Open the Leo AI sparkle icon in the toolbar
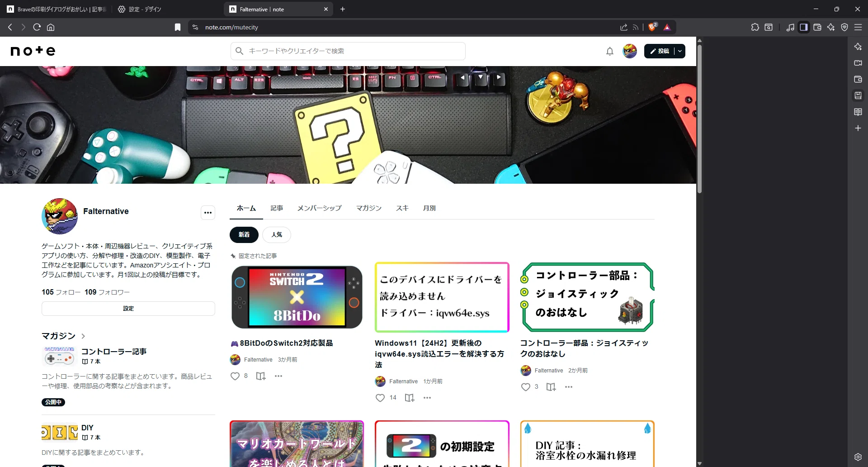 point(831,27)
